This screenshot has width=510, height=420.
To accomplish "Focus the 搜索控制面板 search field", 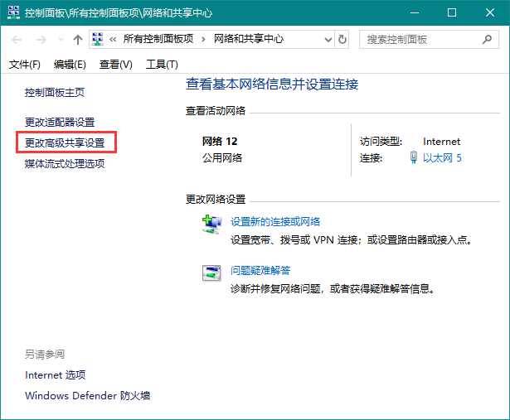I will [x=429, y=40].
